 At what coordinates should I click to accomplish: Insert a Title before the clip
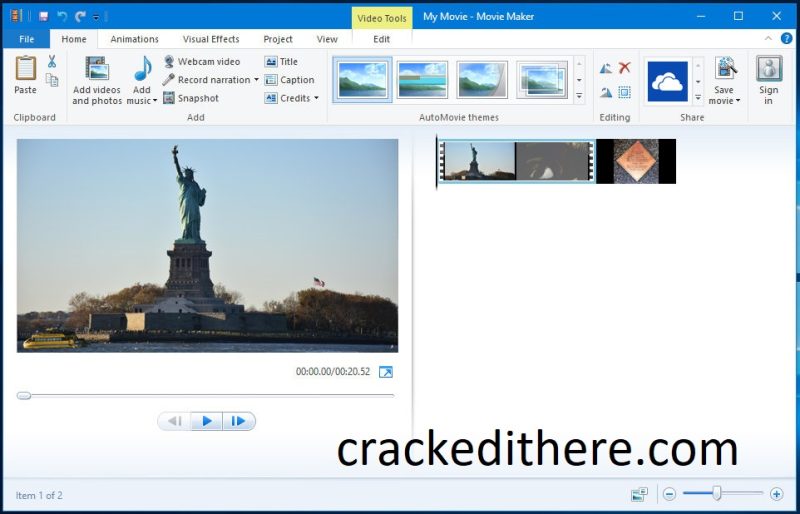281,61
